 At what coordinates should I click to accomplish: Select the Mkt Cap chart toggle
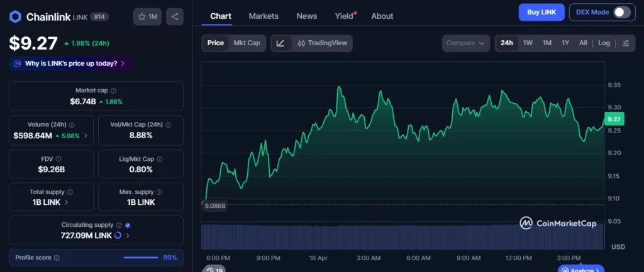247,43
